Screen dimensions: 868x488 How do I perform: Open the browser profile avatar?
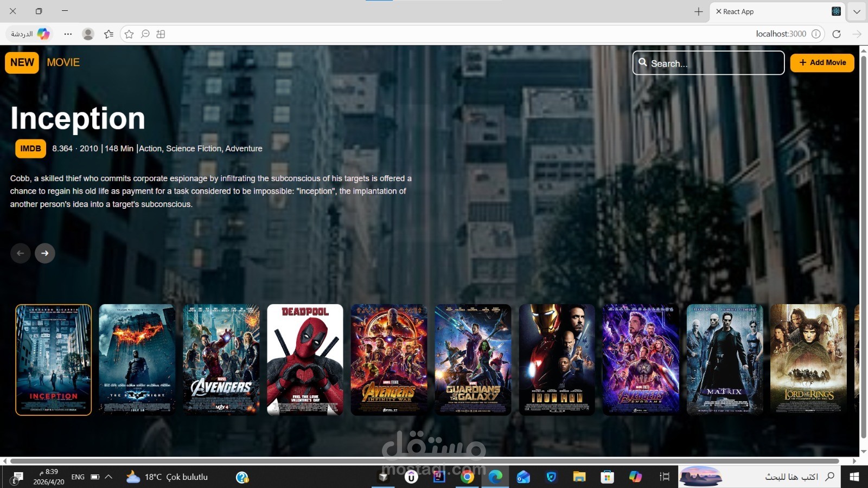tap(88, 34)
